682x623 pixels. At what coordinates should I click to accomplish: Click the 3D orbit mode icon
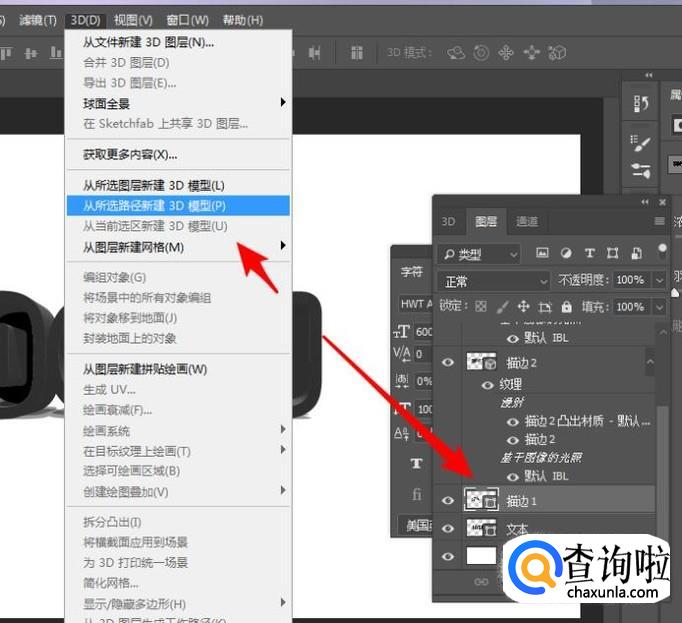[456, 53]
